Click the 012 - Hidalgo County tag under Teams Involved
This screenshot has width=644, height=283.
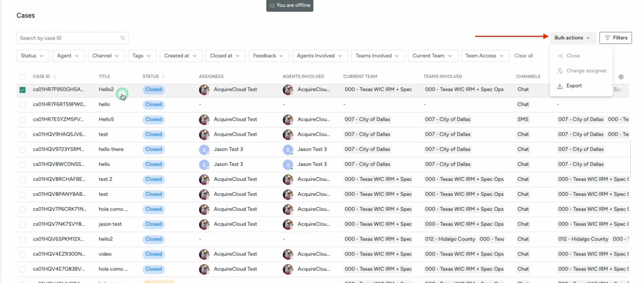click(450, 239)
